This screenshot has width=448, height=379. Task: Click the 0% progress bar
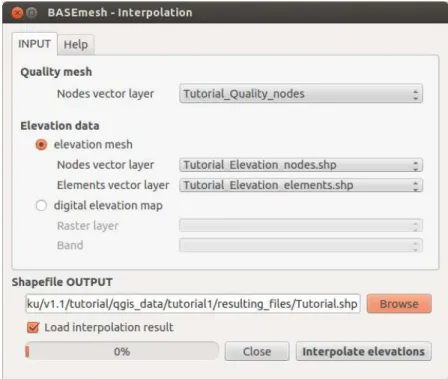[x=122, y=351]
